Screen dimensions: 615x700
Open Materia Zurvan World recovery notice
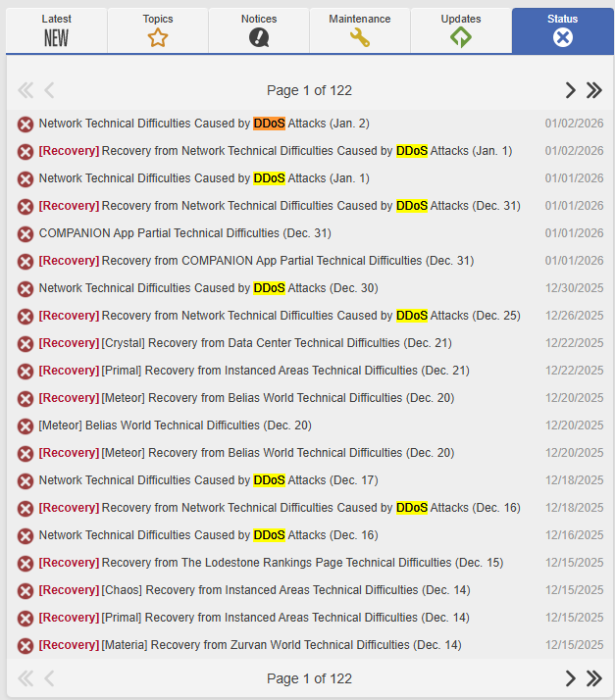pyautogui.click(x=250, y=645)
